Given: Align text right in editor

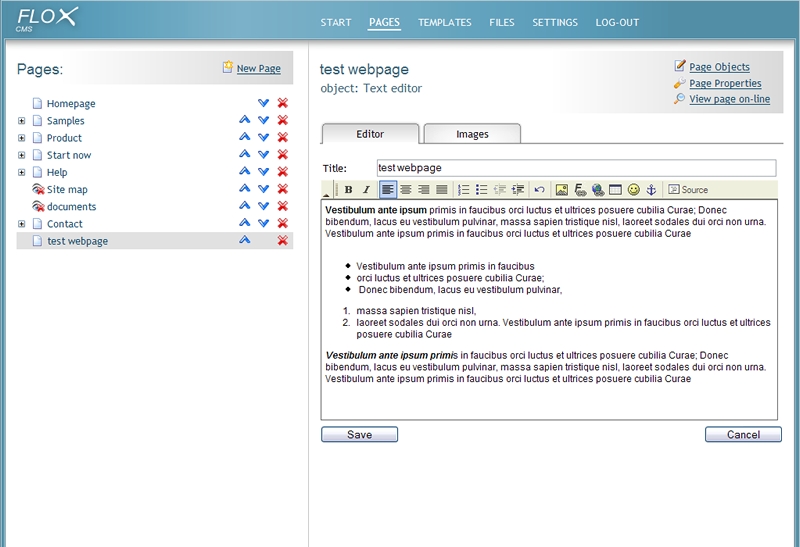Looking at the screenshot, I should pos(423,190).
